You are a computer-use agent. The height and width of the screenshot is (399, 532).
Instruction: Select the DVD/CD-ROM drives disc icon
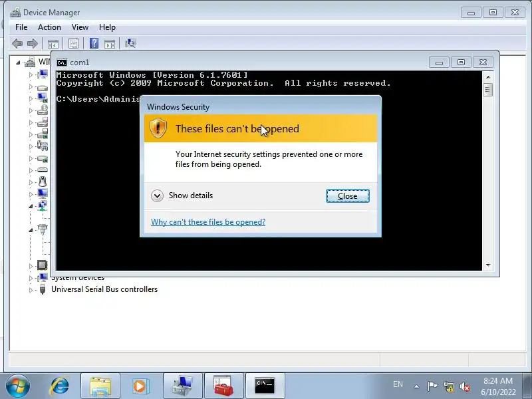tap(43, 110)
